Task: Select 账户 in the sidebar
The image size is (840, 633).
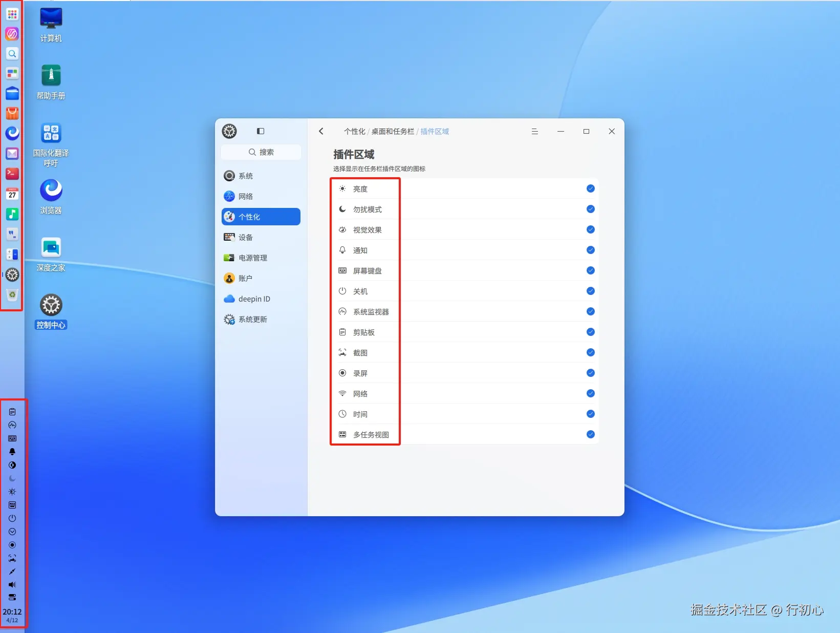Action: click(x=261, y=278)
